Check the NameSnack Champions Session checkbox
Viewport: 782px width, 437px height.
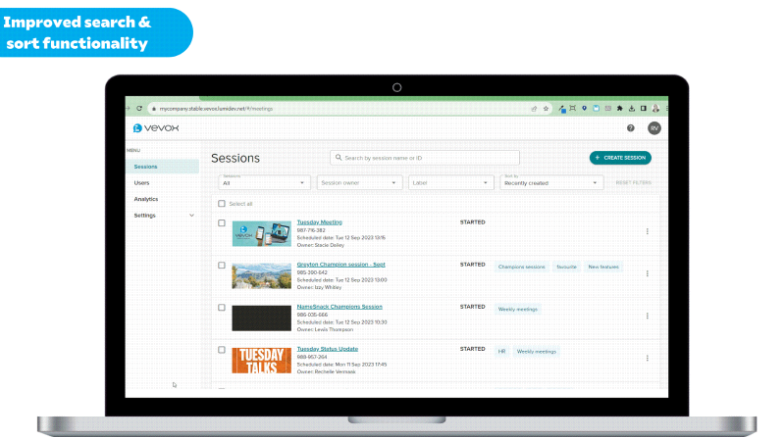[222, 307]
